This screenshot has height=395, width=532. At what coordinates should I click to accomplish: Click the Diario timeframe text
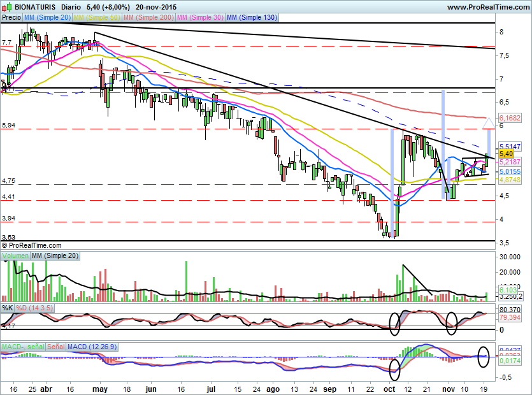click(x=71, y=7)
